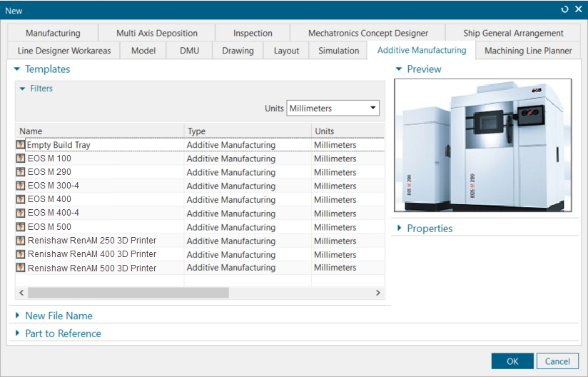Screen dimensions: 588x377
Task: Click the EOS printer preview image
Action: 483,145
